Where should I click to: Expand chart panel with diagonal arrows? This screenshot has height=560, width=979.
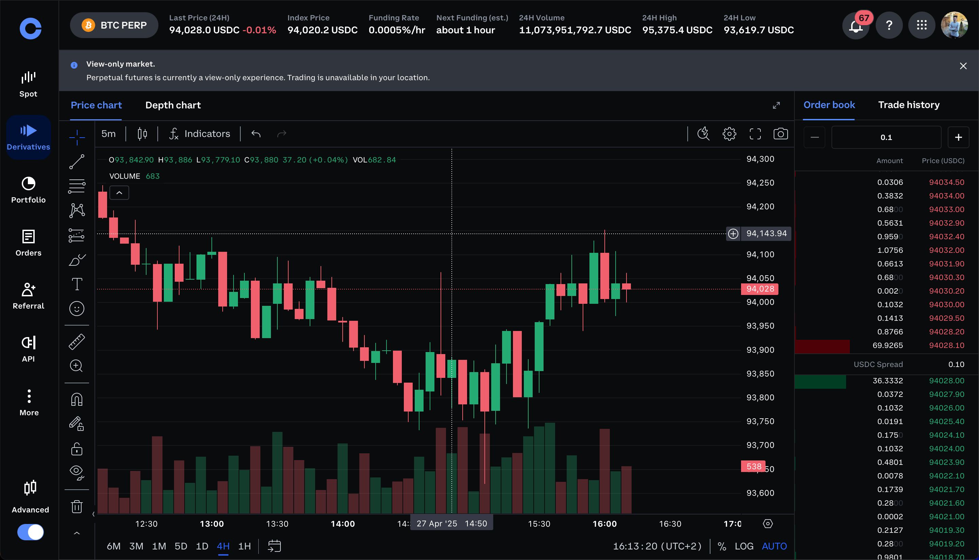pos(776,105)
